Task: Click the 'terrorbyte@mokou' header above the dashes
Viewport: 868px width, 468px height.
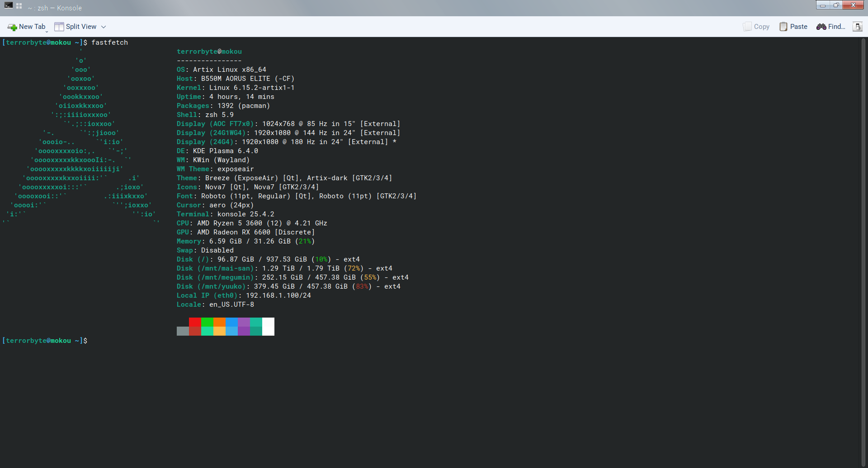Action: [209, 51]
